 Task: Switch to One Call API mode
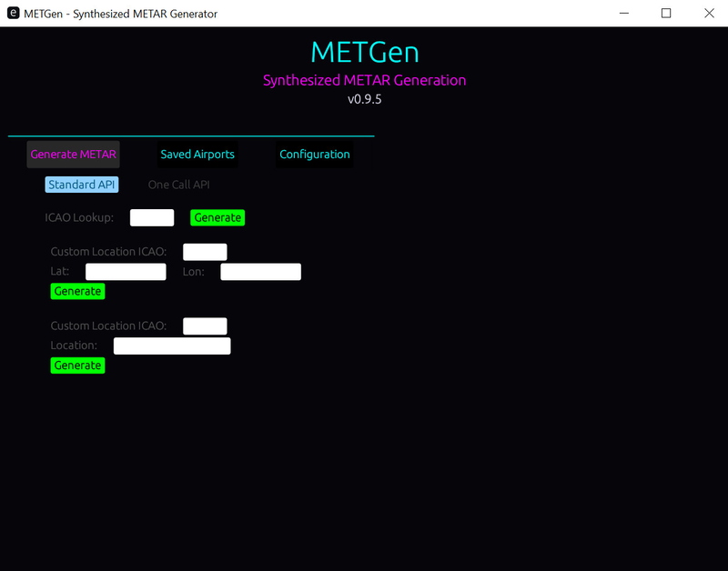[179, 184]
